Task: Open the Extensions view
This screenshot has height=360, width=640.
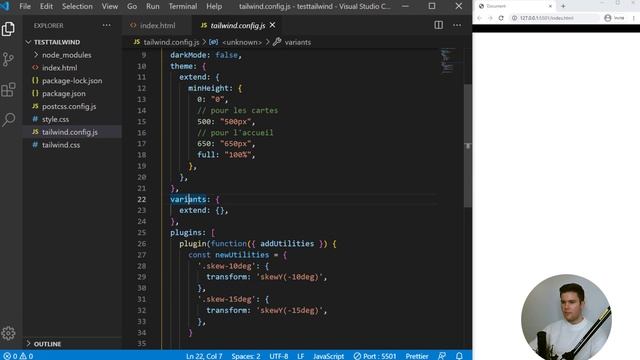Action: [8, 90]
